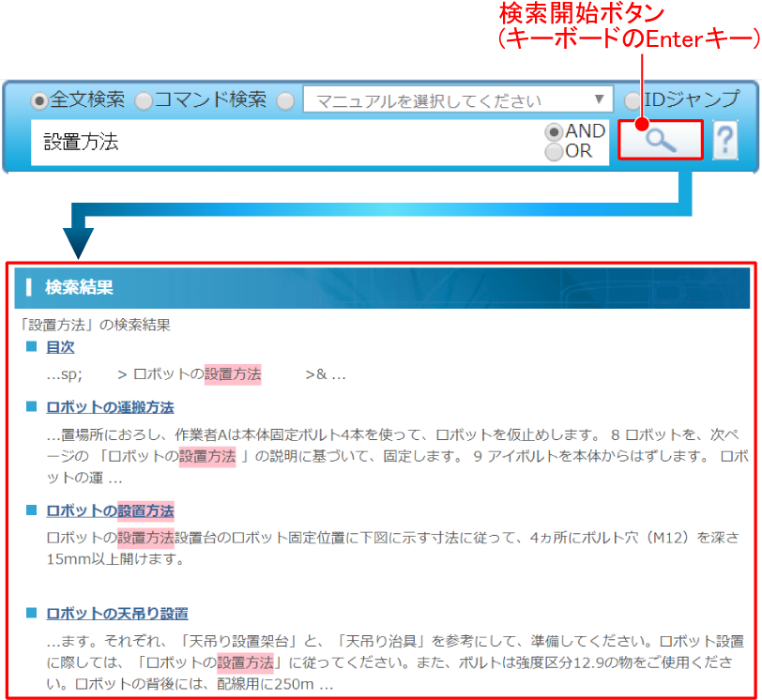The width and height of the screenshot is (762, 700).
Task: Open the ロボットの設置方法 result link
Action: (110, 511)
